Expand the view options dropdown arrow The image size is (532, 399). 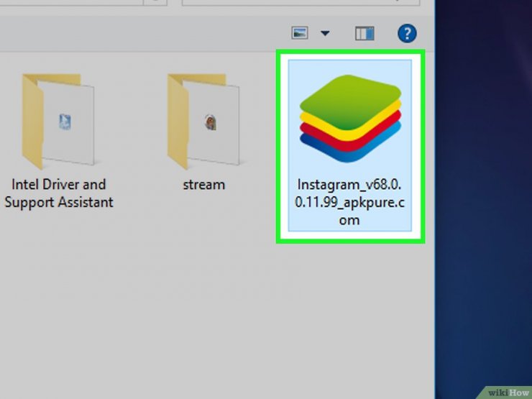coord(325,33)
